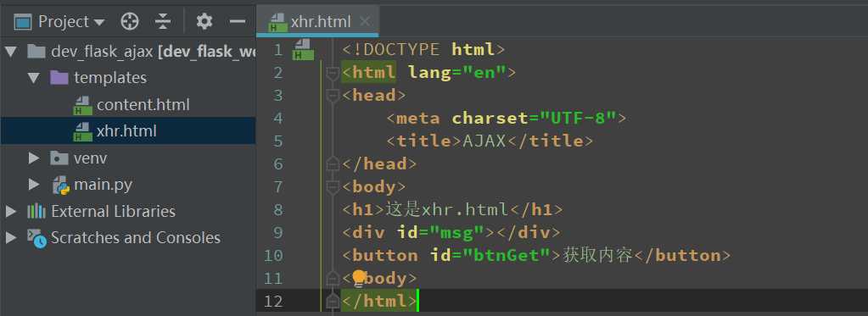Viewport: 868px width, 316px height.
Task: Click id="msg" in the div tag
Action: 440,233
